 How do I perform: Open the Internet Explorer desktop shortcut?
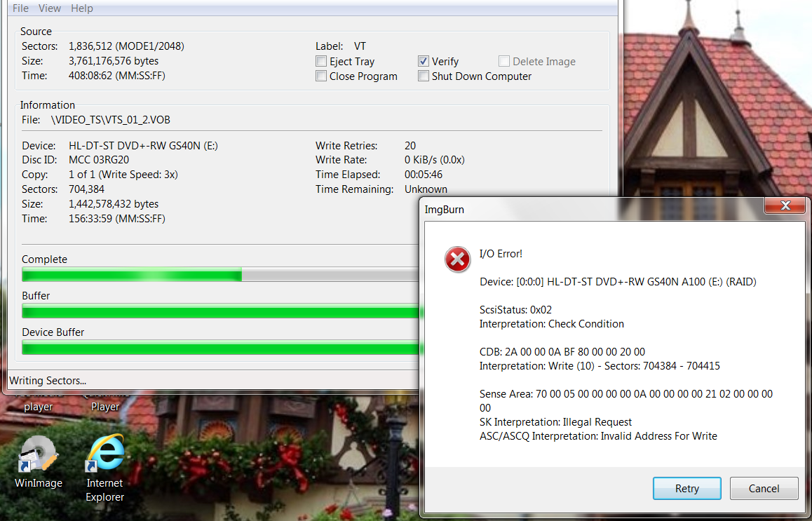[x=104, y=468]
